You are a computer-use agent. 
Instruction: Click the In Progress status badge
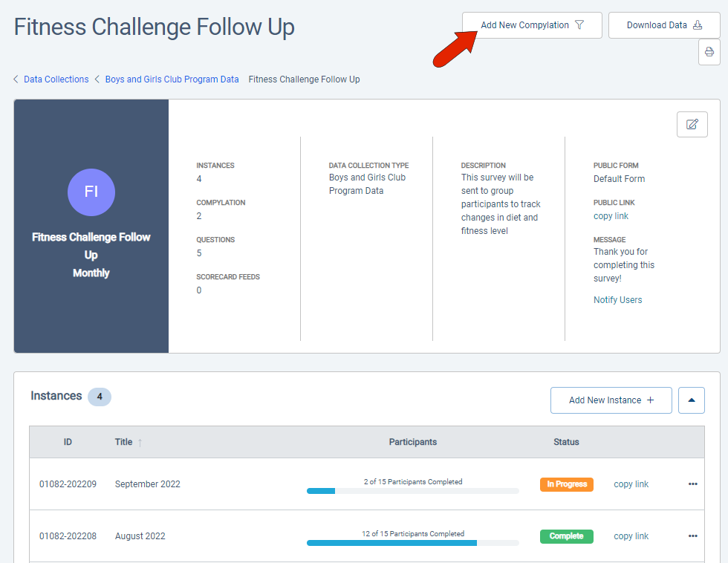click(566, 484)
